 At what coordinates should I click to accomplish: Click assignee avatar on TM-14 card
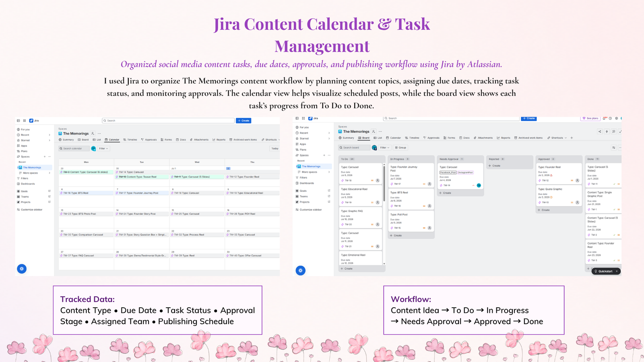(x=479, y=185)
